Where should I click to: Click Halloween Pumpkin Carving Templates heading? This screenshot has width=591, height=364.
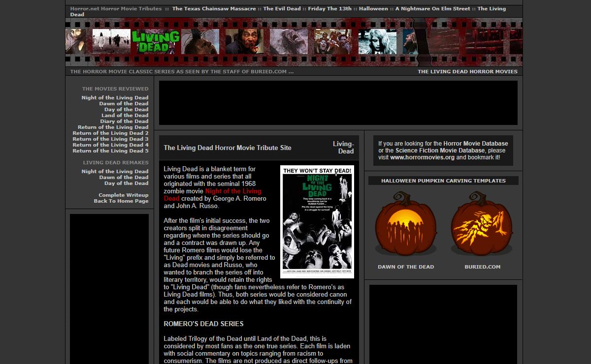point(443,181)
